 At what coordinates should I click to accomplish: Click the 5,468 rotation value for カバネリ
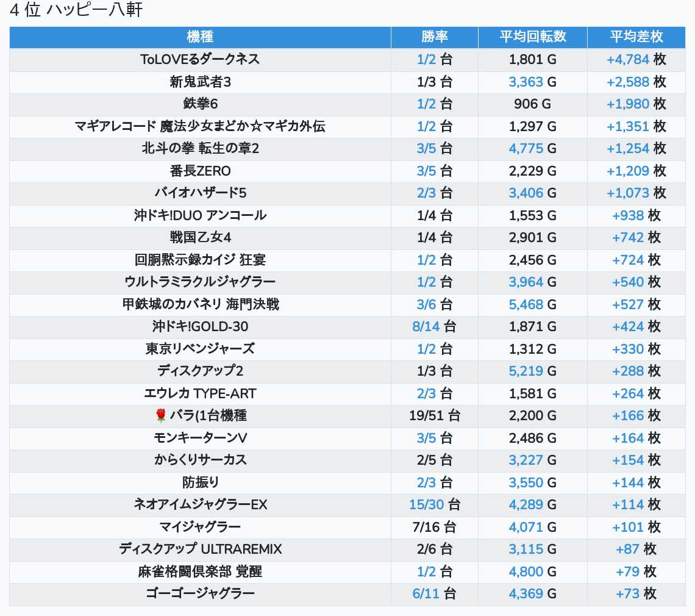[526, 304]
